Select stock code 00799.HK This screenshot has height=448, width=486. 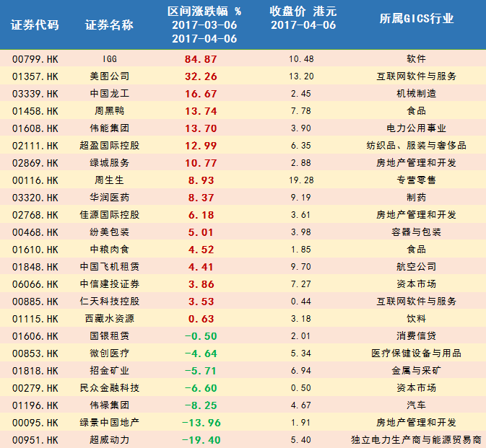tap(35, 59)
